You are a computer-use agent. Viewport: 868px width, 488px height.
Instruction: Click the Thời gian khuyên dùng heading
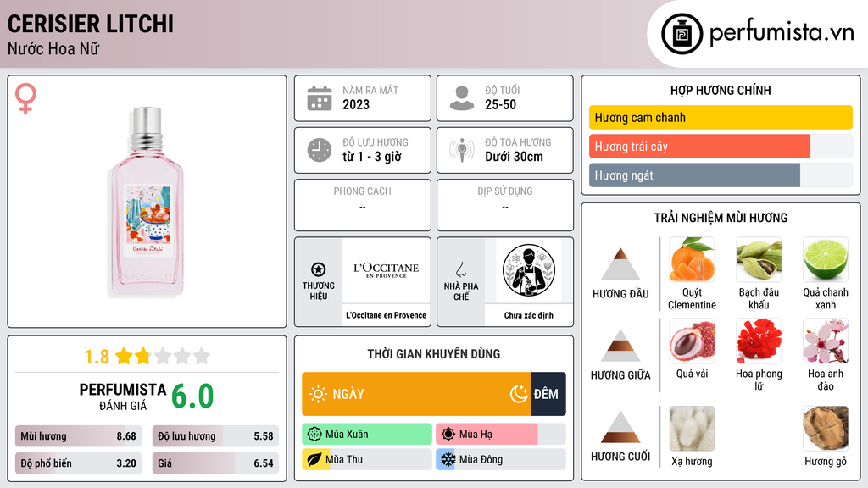[434, 354]
